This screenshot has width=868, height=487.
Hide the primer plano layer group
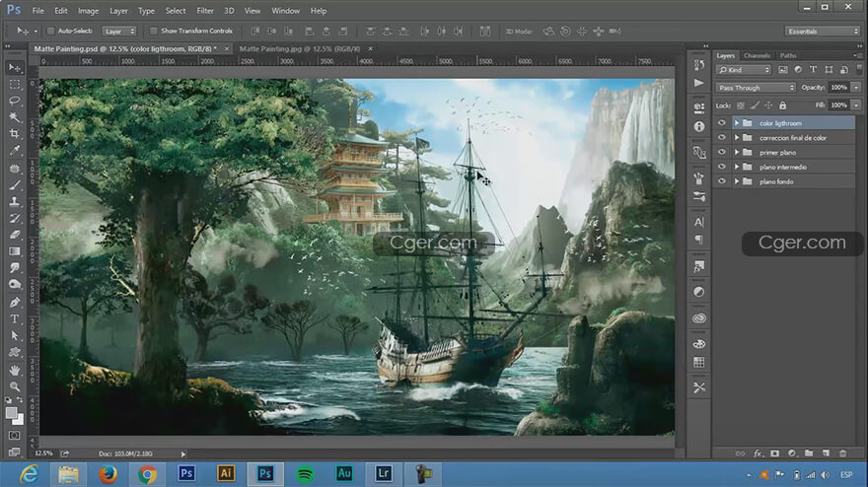point(722,152)
